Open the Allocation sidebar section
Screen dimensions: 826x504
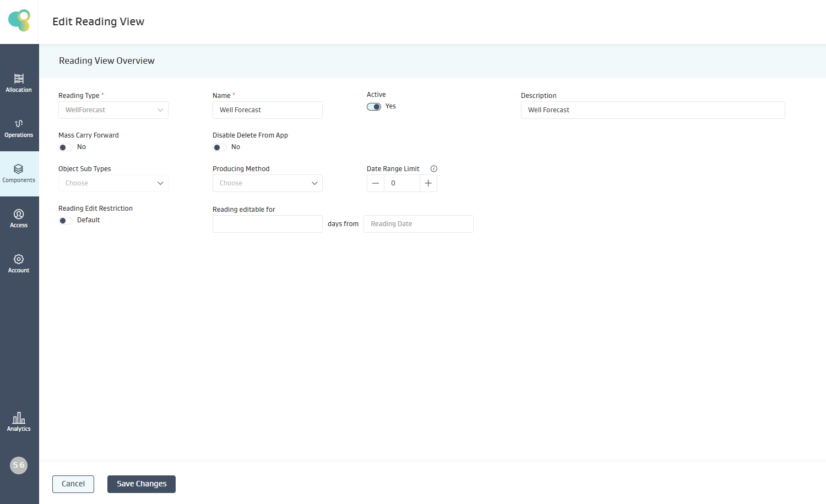click(x=19, y=83)
